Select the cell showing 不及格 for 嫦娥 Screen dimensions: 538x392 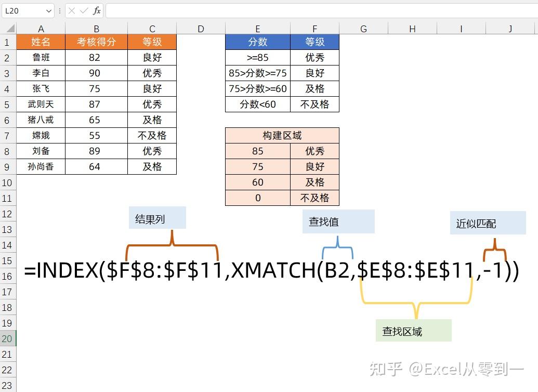pyautogui.click(x=152, y=135)
